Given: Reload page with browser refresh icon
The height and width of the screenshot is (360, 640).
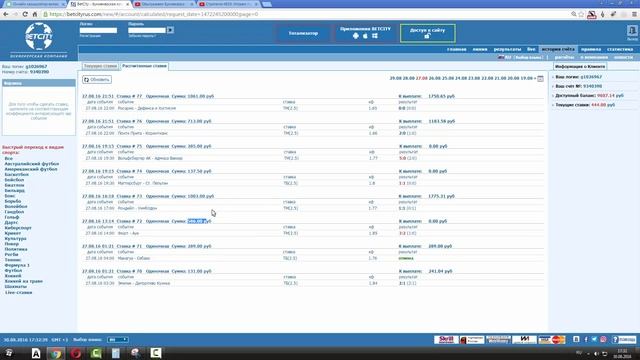Looking at the screenshot, I should pyautogui.click(x=25, y=14).
